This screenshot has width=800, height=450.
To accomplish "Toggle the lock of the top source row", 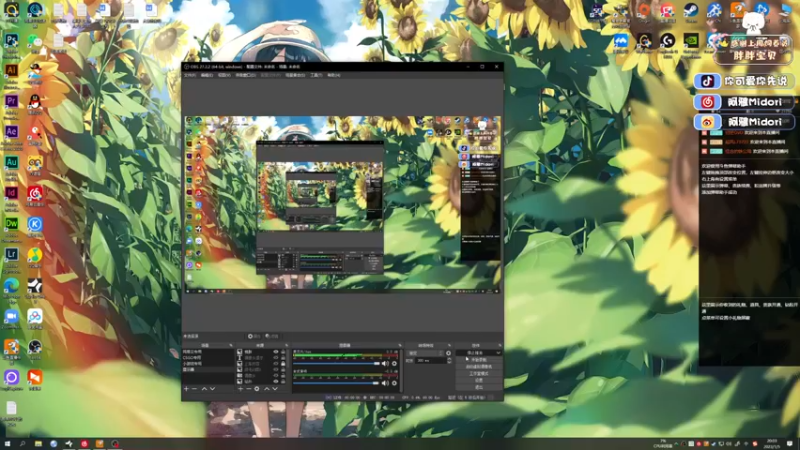I will 283,352.
